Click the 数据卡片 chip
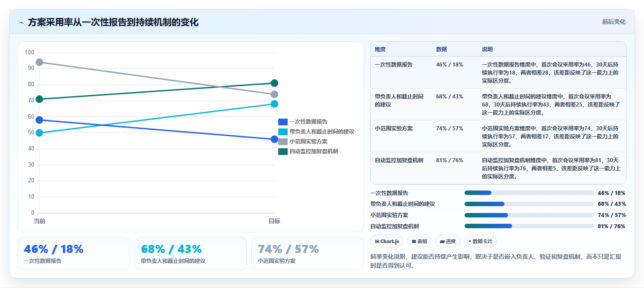 [x=480, y=241]
